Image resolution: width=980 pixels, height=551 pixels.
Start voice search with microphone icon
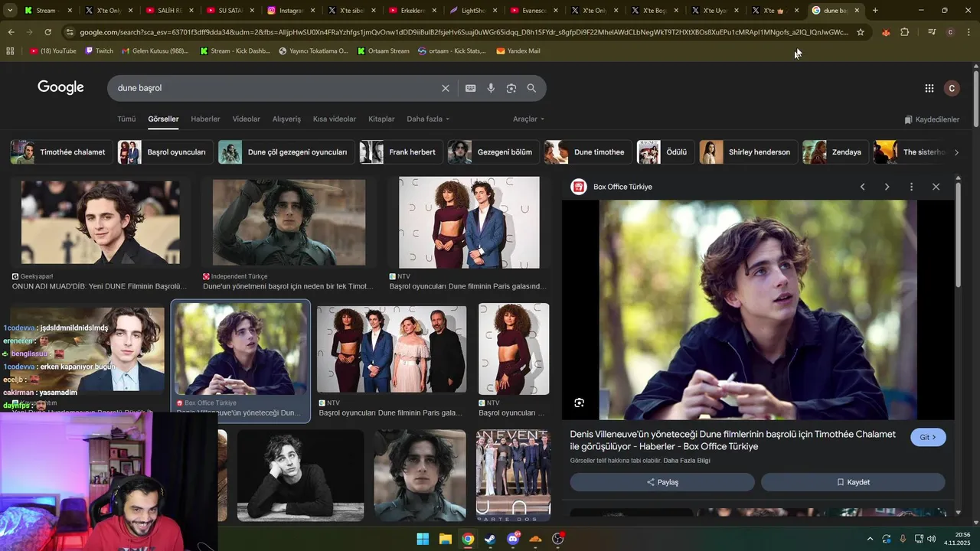[491, 88]
